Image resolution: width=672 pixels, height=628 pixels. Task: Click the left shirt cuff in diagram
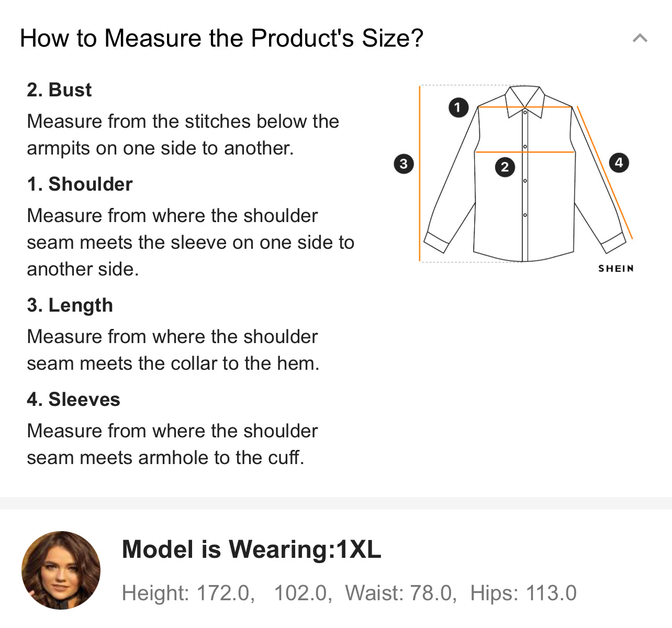click(x=436, y=243)
